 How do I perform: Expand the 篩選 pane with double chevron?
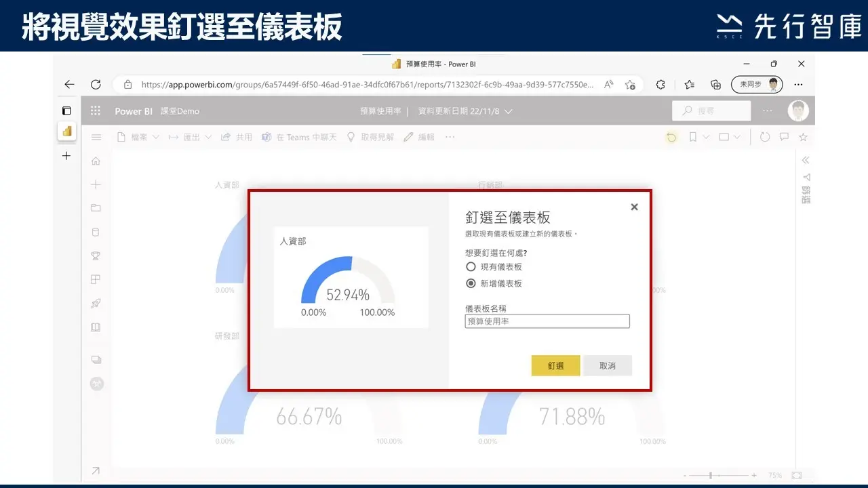pos(806,161)
